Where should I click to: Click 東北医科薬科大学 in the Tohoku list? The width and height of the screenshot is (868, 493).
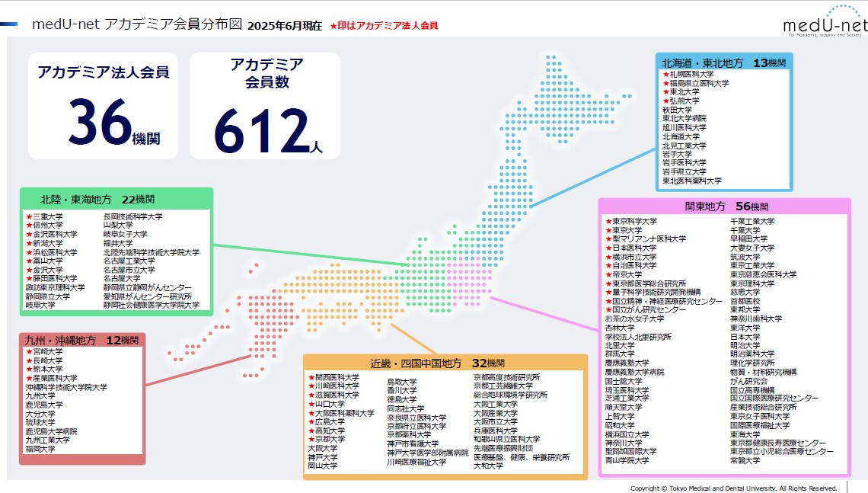click(x=692, y=181)
